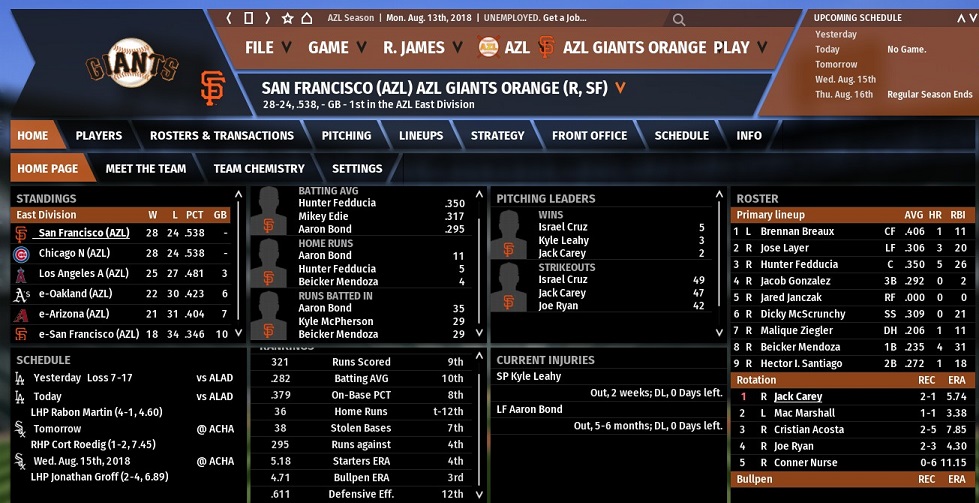This screenshot has width=979, height=503.
Task: Open the PITCHING tab
Action: point(346,135)
